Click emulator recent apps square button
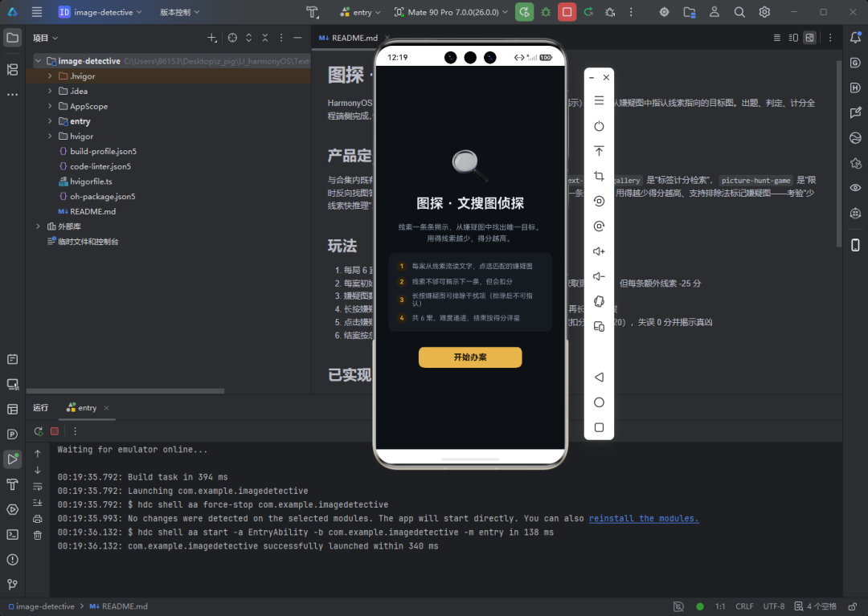The height and width of the screenshot is (616, 868). coord(599,427)
